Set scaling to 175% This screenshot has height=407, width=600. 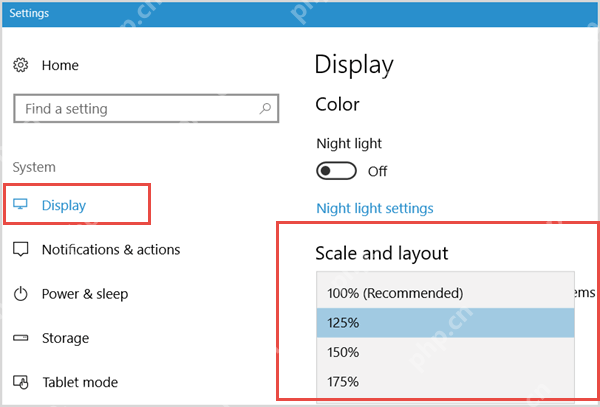(x=445, y=382)
